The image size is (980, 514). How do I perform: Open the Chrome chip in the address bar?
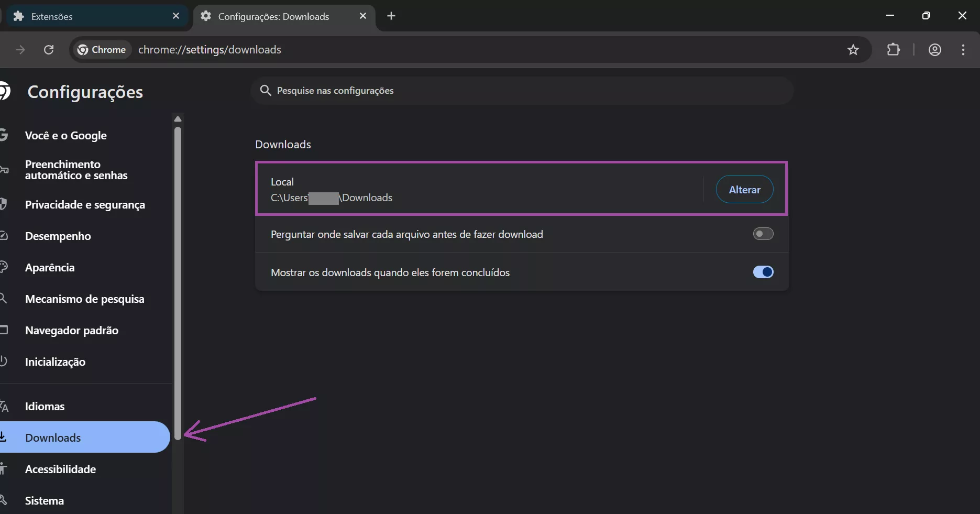coord(102,50)
